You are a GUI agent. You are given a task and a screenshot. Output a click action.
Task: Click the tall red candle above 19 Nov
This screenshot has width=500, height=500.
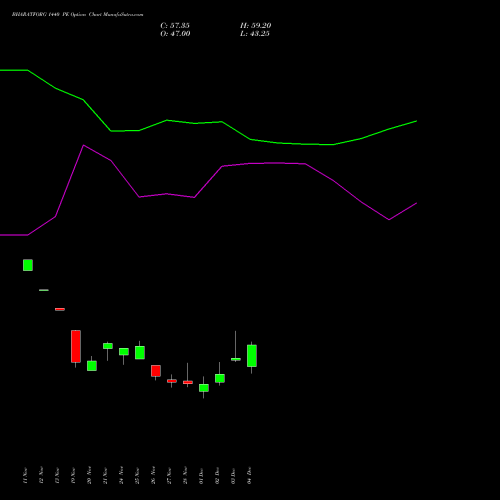pyautogui.click(x=76, y=346)
